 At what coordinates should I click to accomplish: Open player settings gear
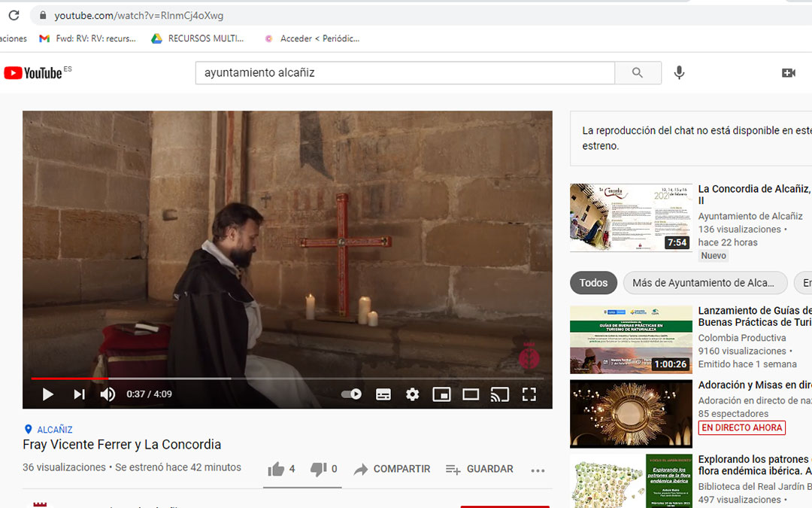point(412,394)
